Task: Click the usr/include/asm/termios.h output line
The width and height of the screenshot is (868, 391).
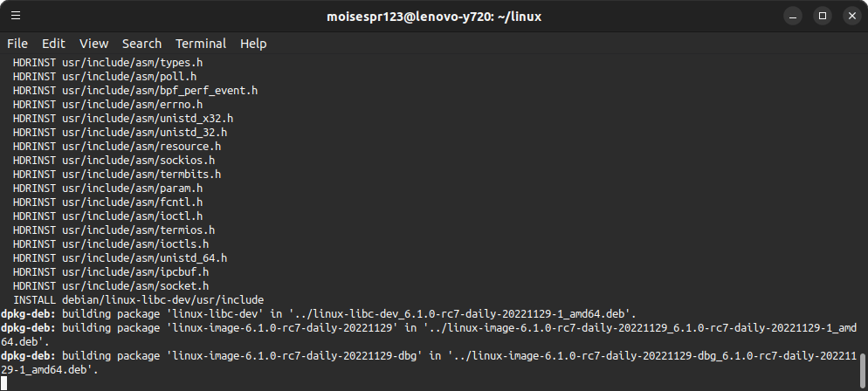Action: (x=114, y=230)
